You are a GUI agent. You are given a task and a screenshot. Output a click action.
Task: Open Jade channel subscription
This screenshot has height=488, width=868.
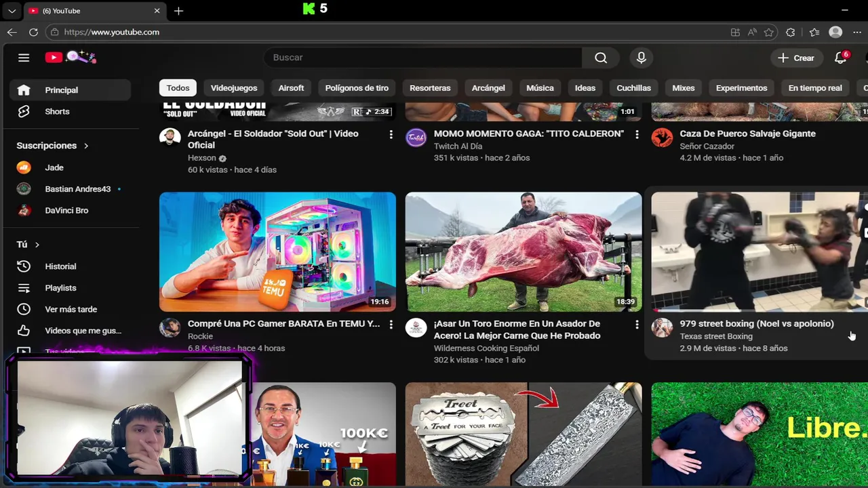pyautogui.click(x=70, y=167)
